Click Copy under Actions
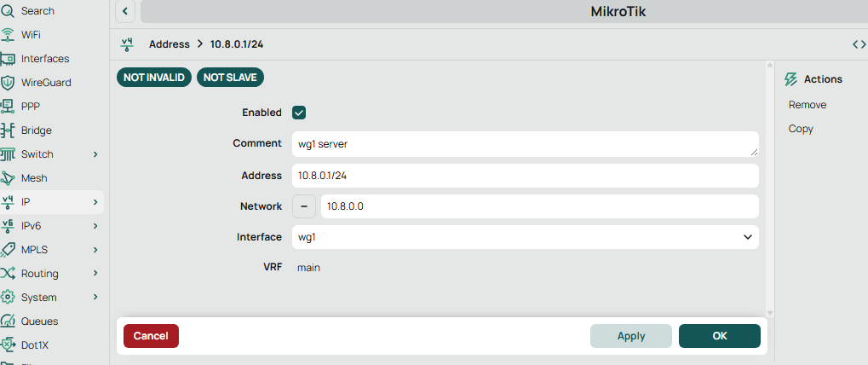This screenshot has width=868, height=365. [x=801, y=129]
